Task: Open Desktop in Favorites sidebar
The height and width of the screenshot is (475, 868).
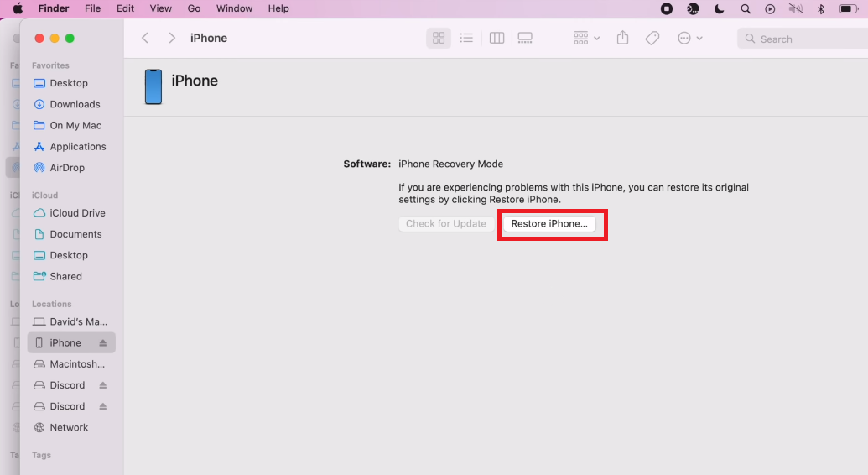Action: coord(70,83)
